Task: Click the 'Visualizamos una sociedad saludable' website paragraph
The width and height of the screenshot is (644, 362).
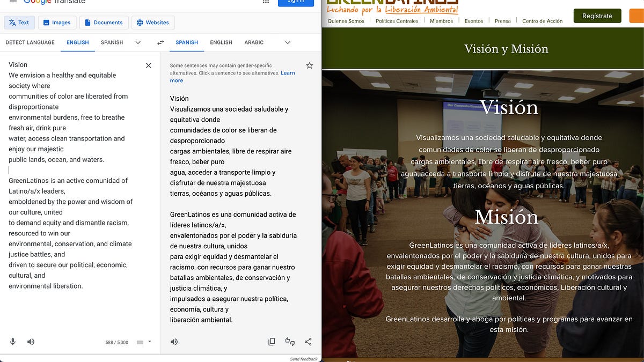Action: (x=509, y=161)
